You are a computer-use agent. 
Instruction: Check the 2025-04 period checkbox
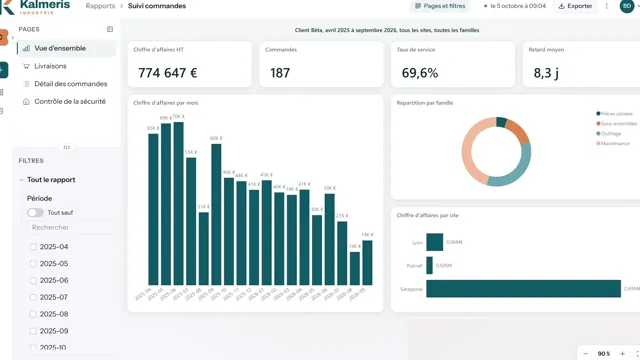click(x=33, y=247)
